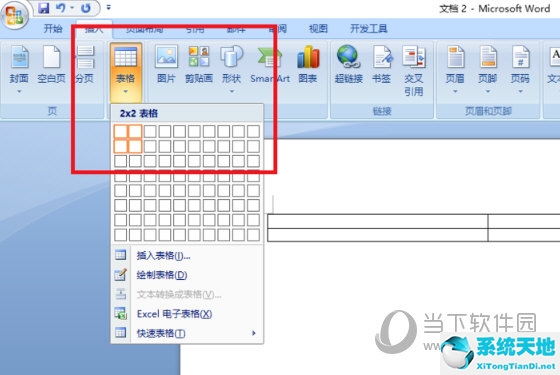Open Page Number (页码) options

(x=520, y=69)
